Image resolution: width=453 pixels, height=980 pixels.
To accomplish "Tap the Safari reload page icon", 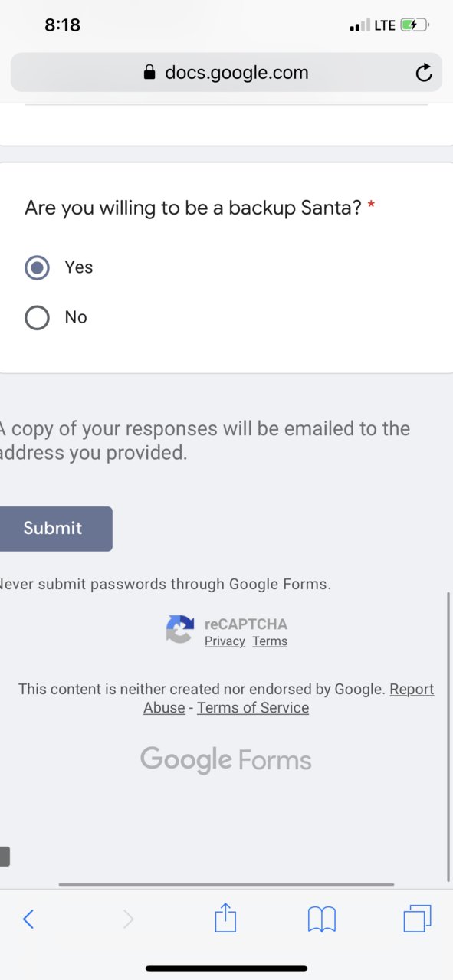I will pos(423,73).
